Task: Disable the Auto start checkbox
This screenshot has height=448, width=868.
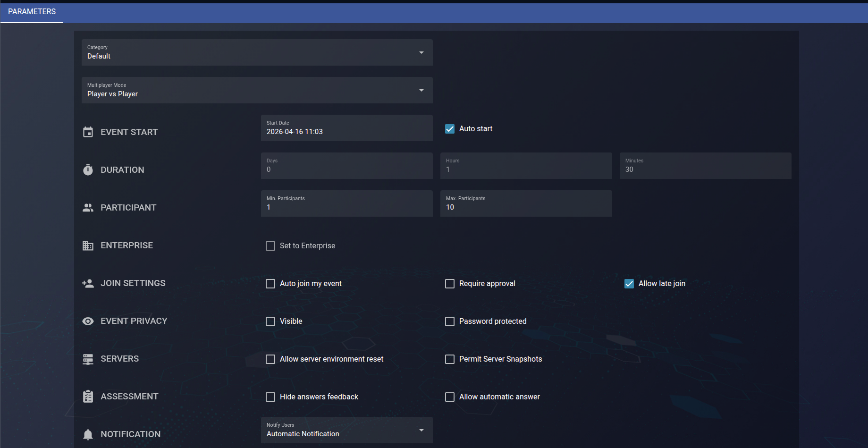Action: click(x=450, y=129)
